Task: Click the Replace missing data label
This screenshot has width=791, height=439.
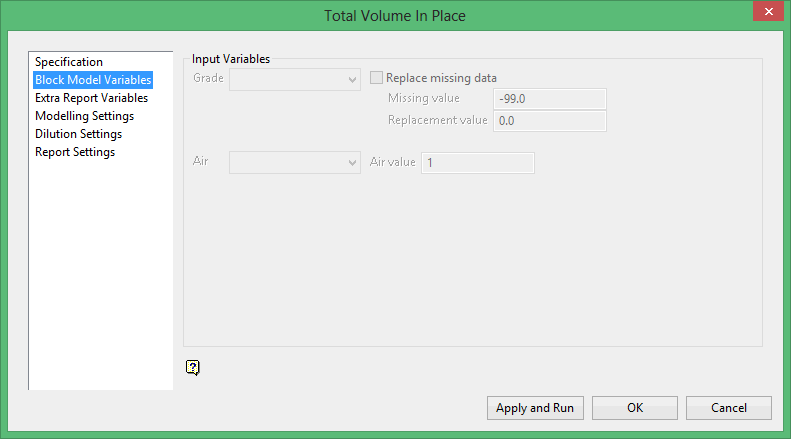Action: tap(441, 78)
